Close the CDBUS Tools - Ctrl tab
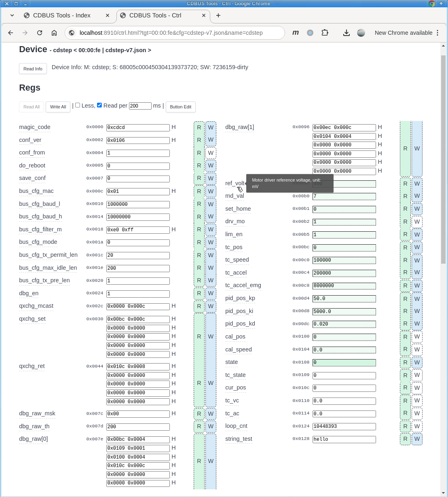 [x=204, y=15]
